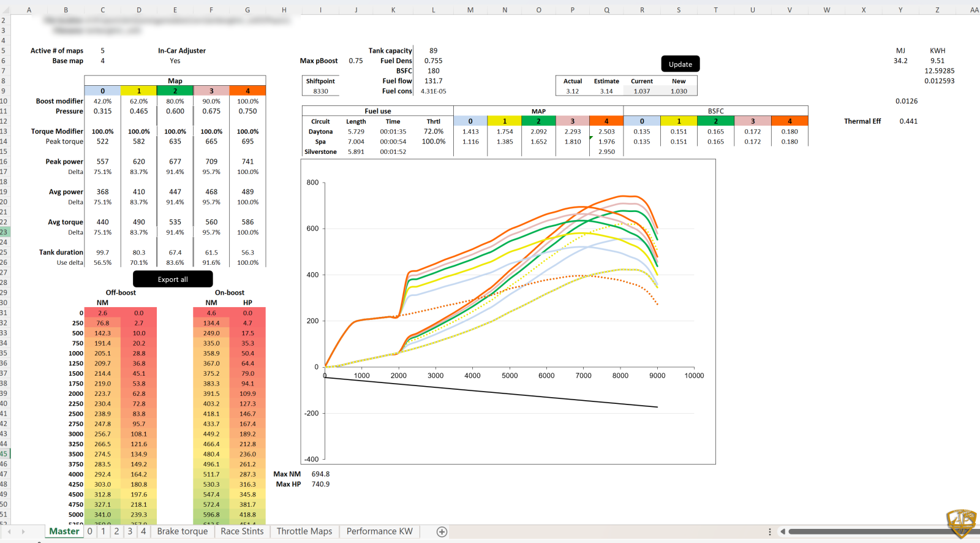Switch to sheet tab 4
Image resolution: width=980 pixels, height=543 pixels.
pyautogui.click(x=143, y=531)
